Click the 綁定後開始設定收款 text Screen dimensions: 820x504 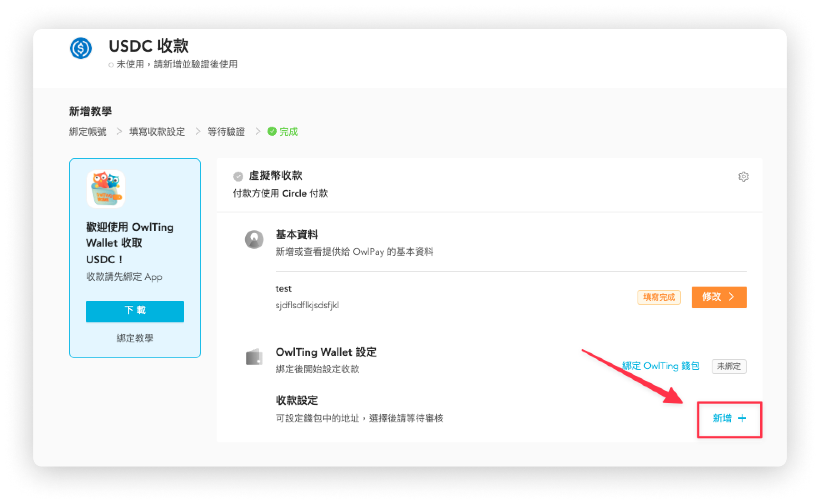click(317, 369)
